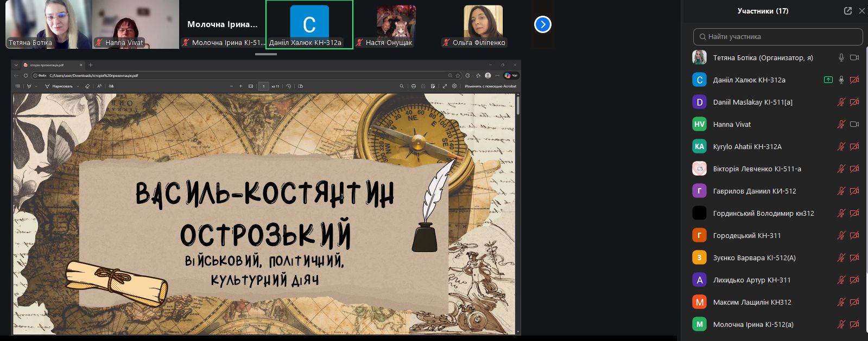
Task: Pop out the participants panel
Action: click(847, 11)
